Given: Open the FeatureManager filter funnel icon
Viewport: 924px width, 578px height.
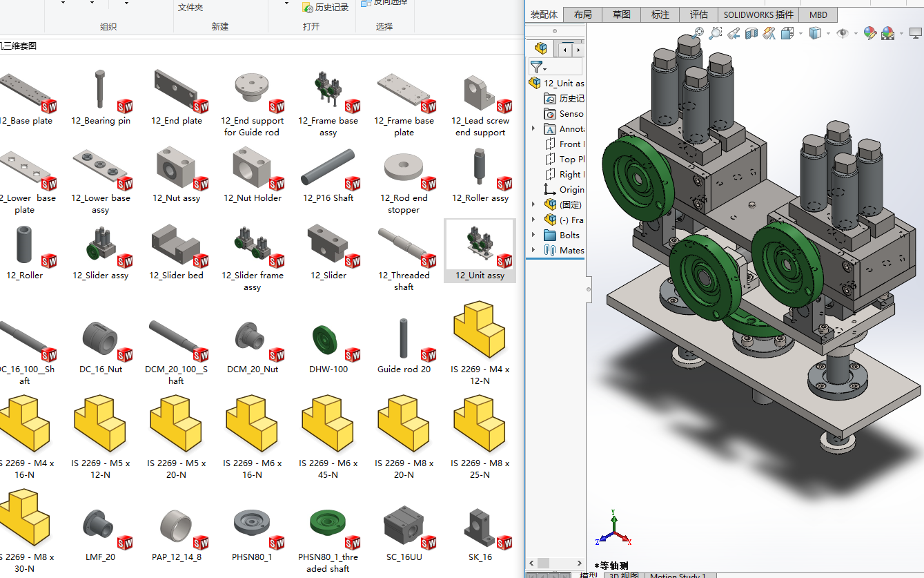Looking at the screenshot, I should 537,66.
